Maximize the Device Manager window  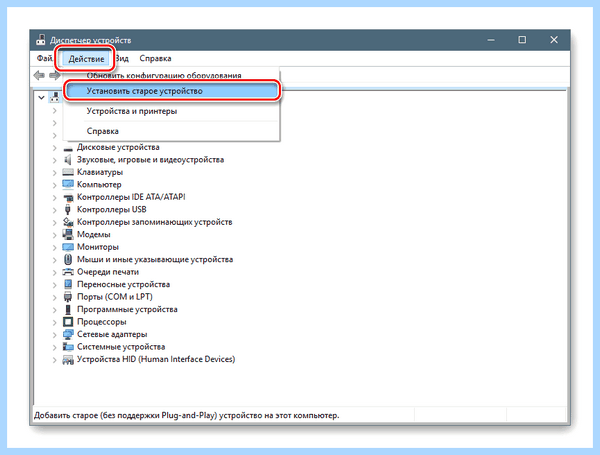coord(522,40)
